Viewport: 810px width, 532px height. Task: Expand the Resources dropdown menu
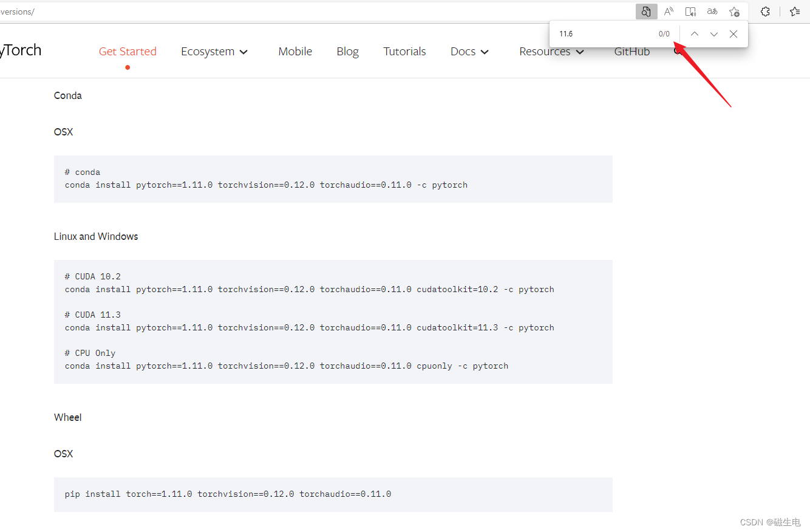[551, 52]
